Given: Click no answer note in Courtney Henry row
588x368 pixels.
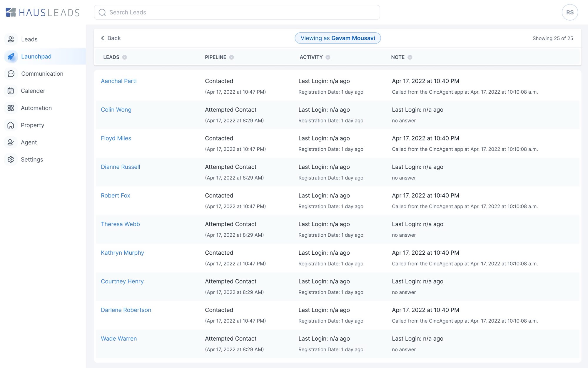Looking at the screenshot, I should click(x=404, y=292).
